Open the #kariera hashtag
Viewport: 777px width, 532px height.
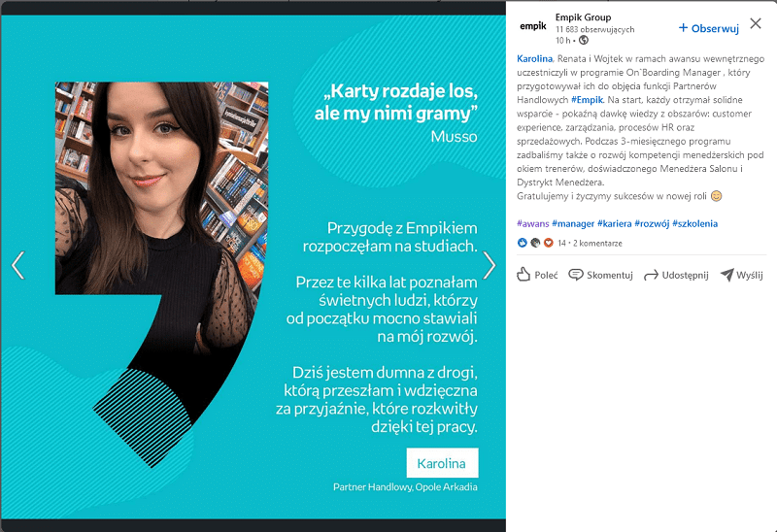(615, 223)
